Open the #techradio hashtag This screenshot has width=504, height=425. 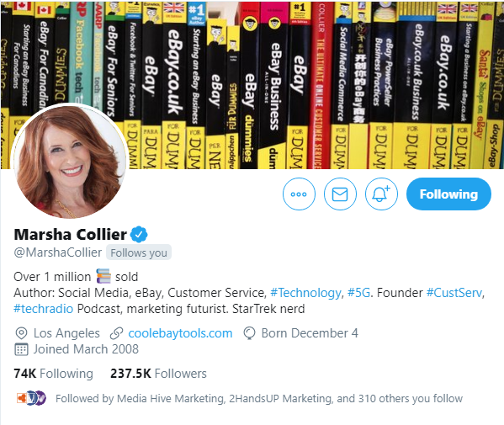point(44,309)
